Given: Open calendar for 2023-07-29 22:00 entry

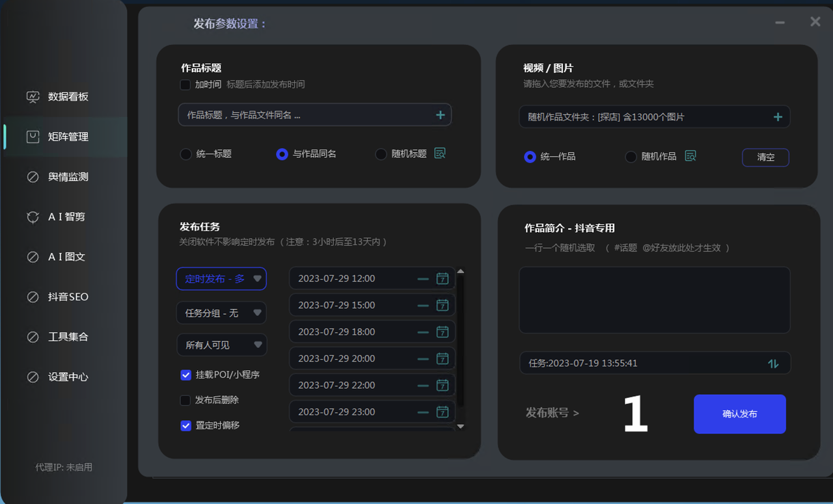Looking at the screenshot, I should tap(443, 385).
